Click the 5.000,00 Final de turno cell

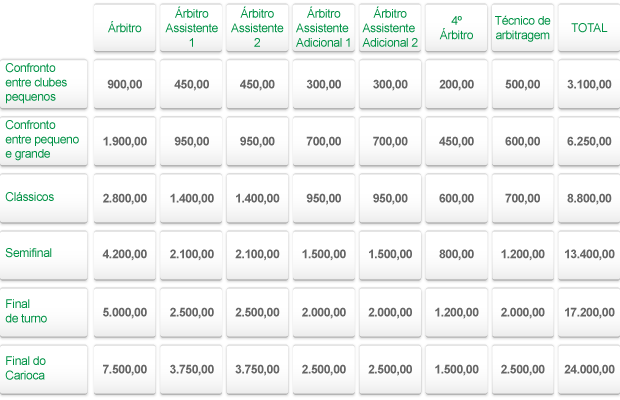[125, 312]
